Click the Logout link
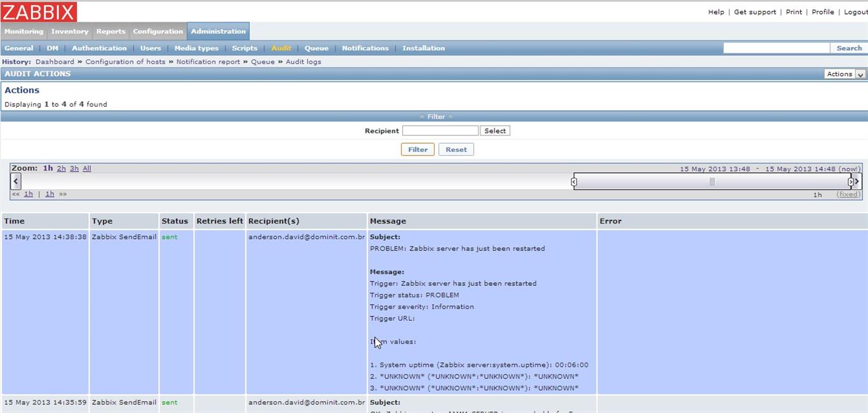Screen dimensions: 868x413 [x=855, y=12]
